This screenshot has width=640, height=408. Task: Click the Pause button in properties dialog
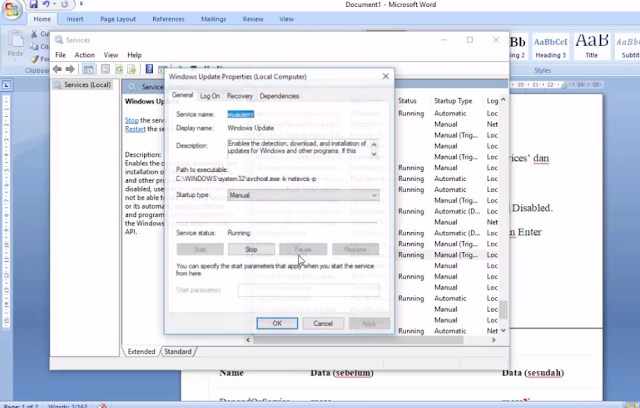tap(303, 249)
